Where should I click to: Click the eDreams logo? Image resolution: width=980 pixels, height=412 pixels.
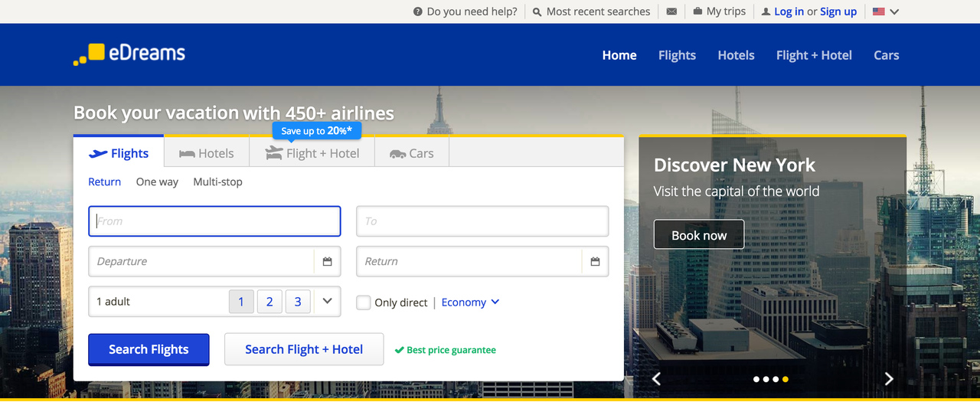pos(129,54)
